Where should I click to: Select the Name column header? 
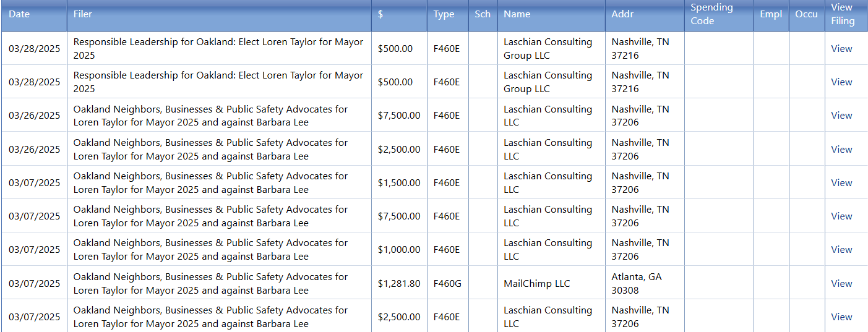tap(517, 14)
